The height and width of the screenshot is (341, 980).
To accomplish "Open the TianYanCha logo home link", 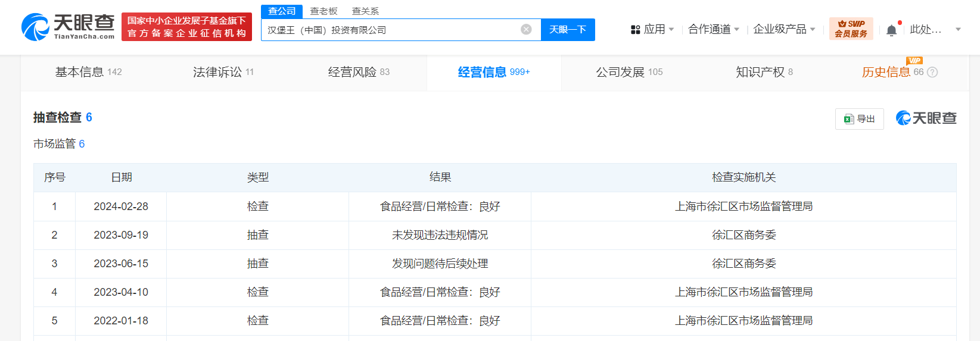I will coord(68,27).
